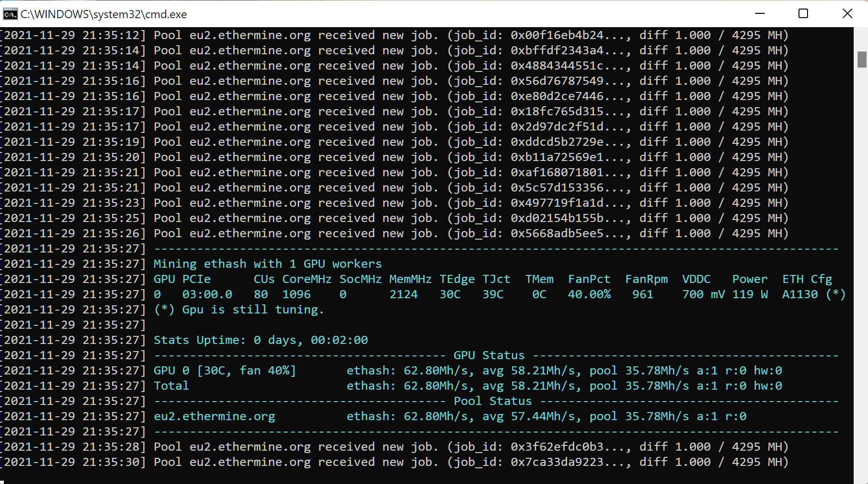Click the CUs column header
The image size is (868, 484).
click(x=264, y=279)
